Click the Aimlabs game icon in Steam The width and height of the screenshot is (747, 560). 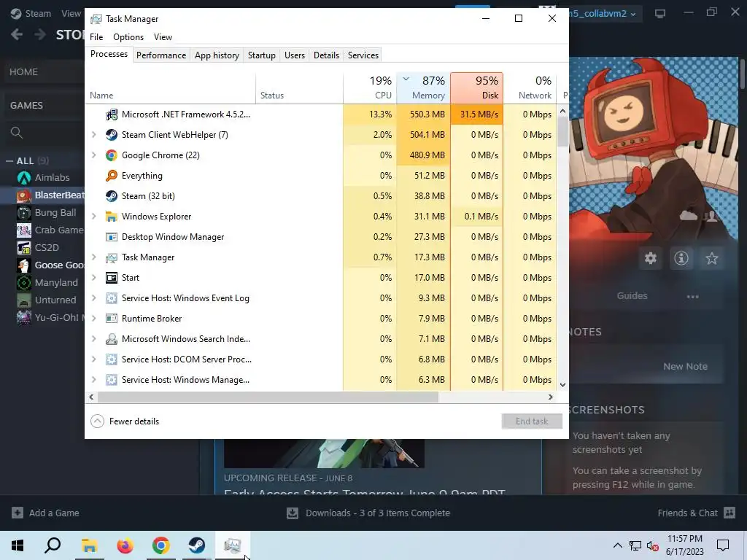coord(24,178)
